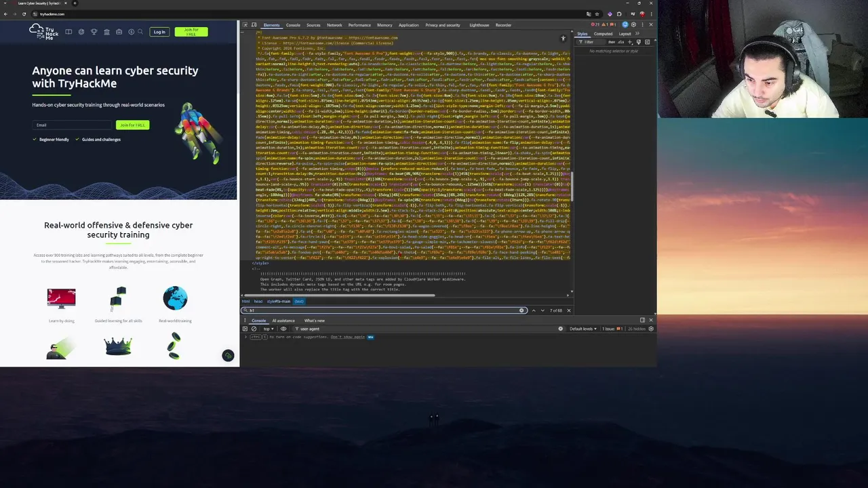Open the Default levels dropdown

[x=583, y=329]
